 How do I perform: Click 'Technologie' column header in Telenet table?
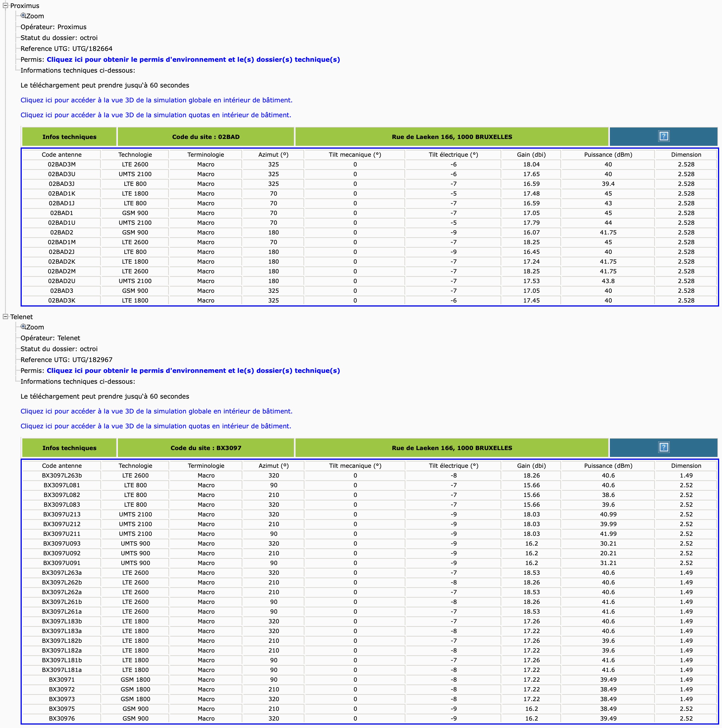(135, 466)
